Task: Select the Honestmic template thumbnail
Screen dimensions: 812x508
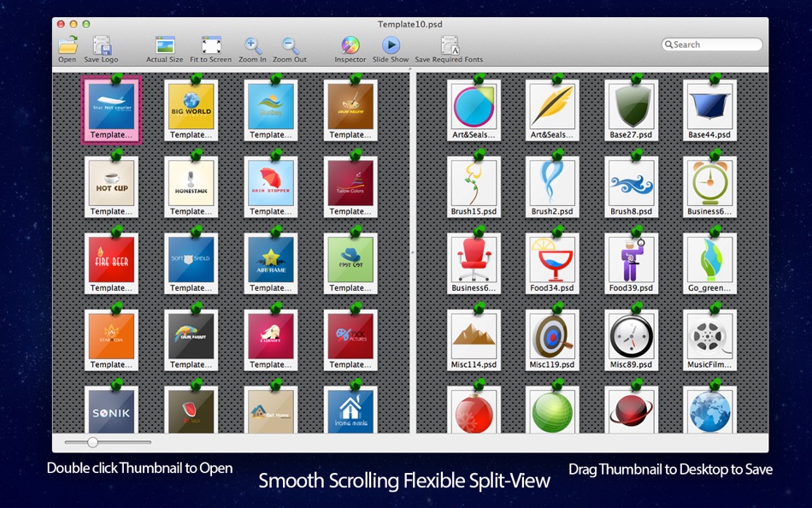Action: [191, 186]
